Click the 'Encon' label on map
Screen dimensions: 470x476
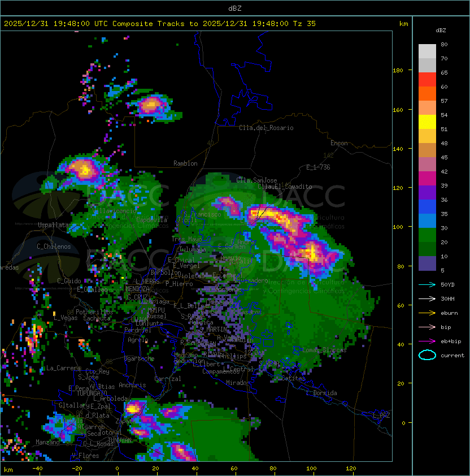(x=339, y=143)
